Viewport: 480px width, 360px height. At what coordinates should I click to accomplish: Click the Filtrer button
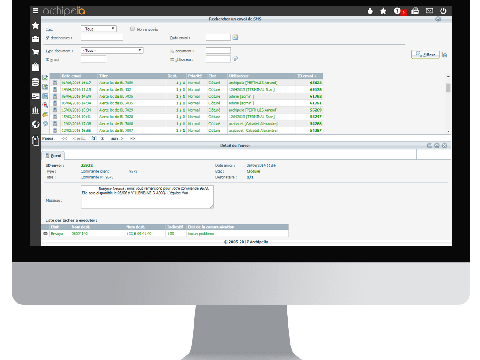point(426,54)
